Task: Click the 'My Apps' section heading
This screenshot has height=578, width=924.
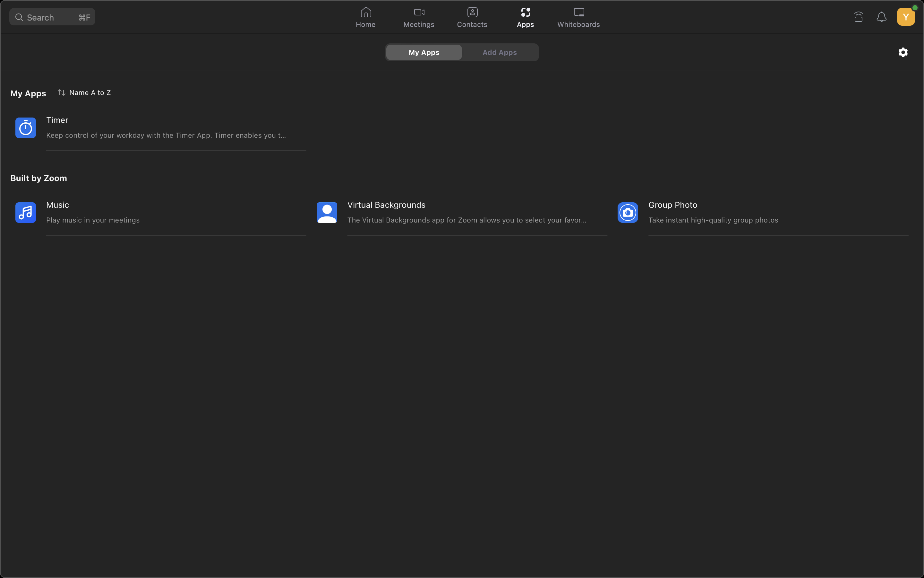Action: point(28,93)
